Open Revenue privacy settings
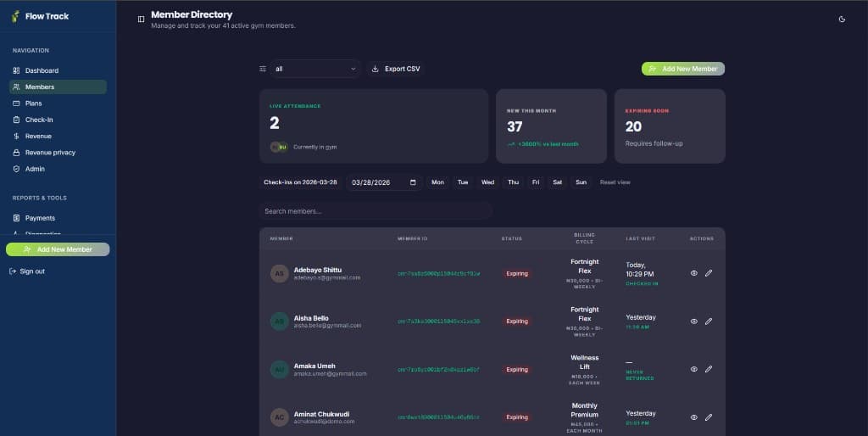The width and height of the screenshot is (868, 436). (58, 153)
